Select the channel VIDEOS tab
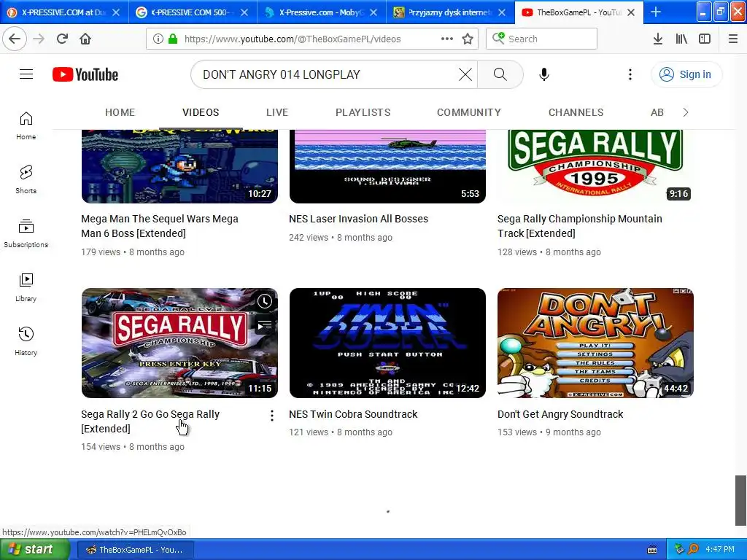 point(201,112)
